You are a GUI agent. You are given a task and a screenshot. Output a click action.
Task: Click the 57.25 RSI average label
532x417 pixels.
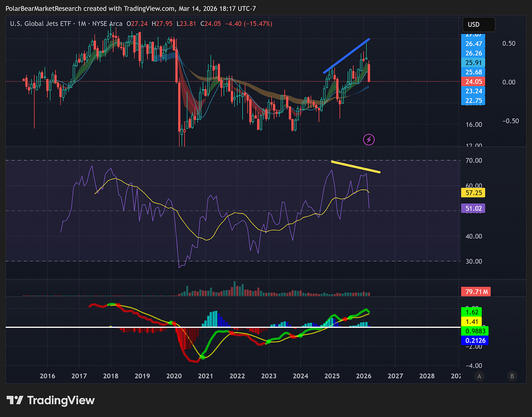pos(473,193)
